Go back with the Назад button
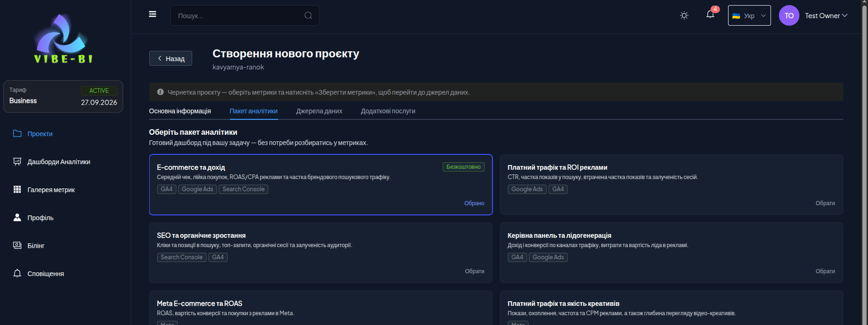Screen dimensions: 868x325 click(171, 58)
